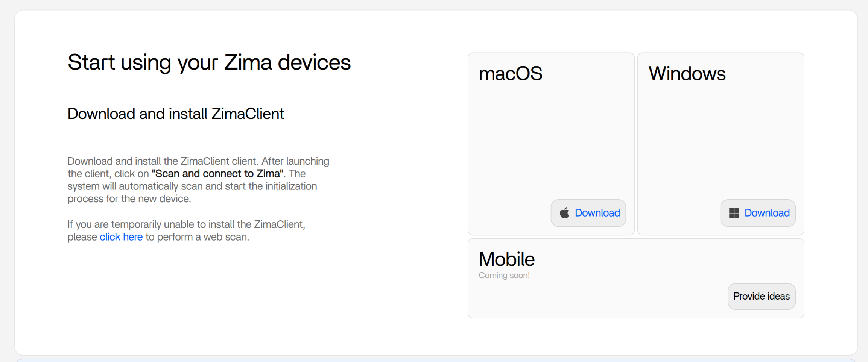Click the Windows logo icon

coord(734,213)
